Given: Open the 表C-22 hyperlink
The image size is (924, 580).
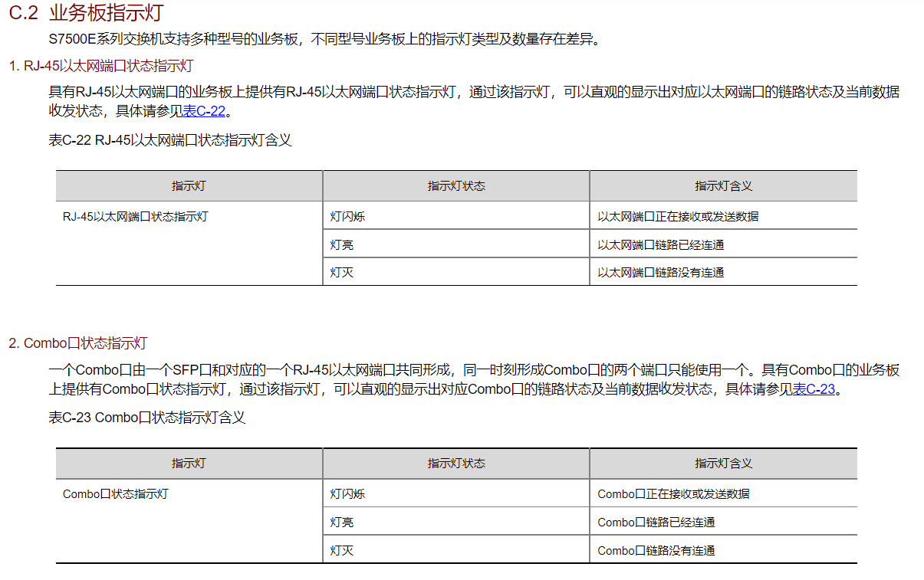Looking at the screenshot, I should pos(203,111).
